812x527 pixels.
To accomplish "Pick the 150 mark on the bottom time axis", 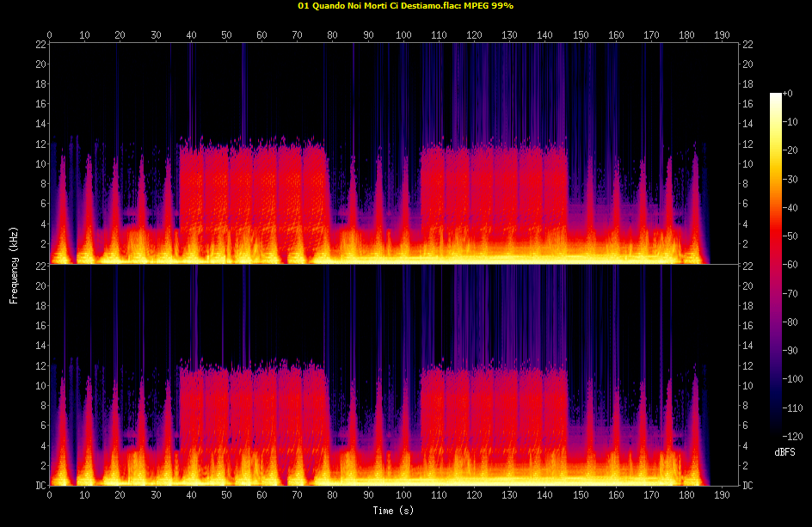I will tap(581, 496).
